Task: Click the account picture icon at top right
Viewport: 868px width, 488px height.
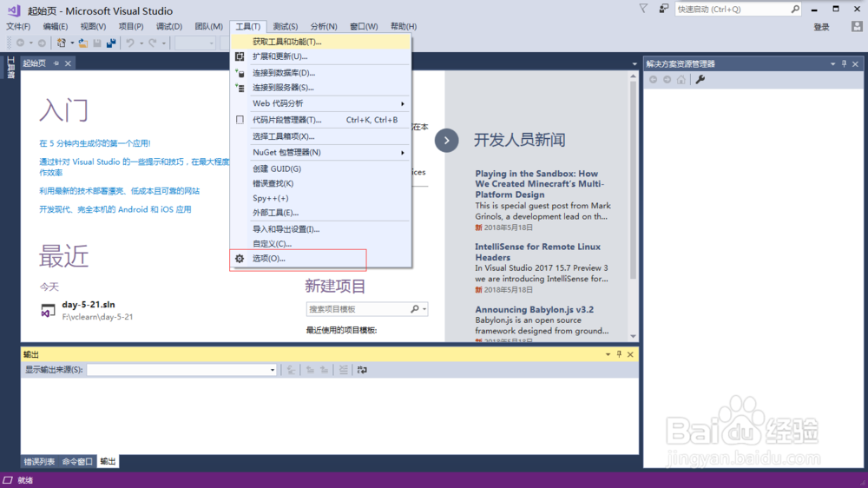Action: pyautogui.click(x=857, y=27)
